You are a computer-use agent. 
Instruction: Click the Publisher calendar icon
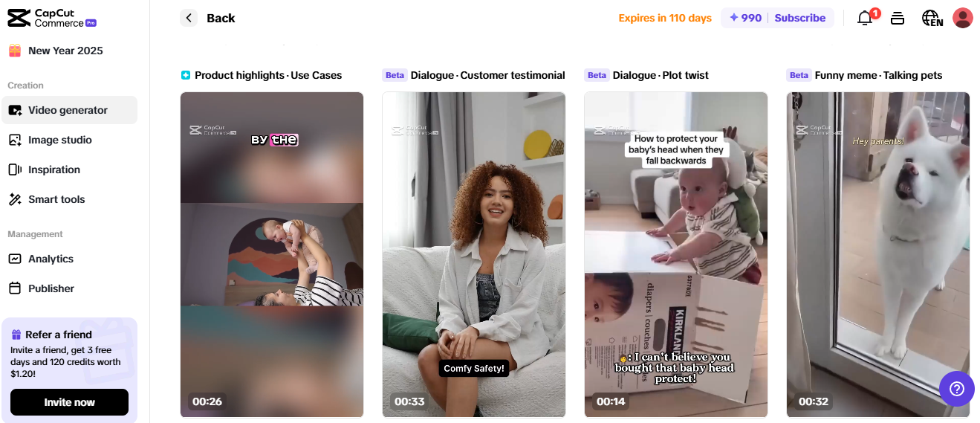(x=15, y=288)
